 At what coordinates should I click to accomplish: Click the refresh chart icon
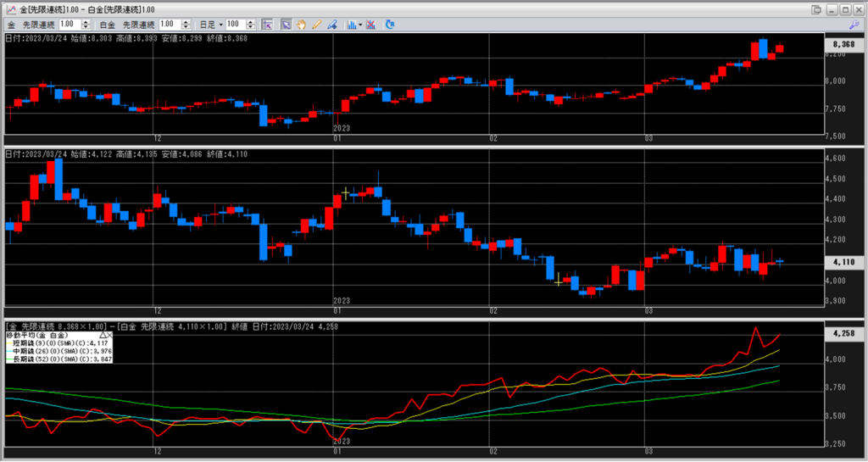pyautogui.click(x=390, y=25)
